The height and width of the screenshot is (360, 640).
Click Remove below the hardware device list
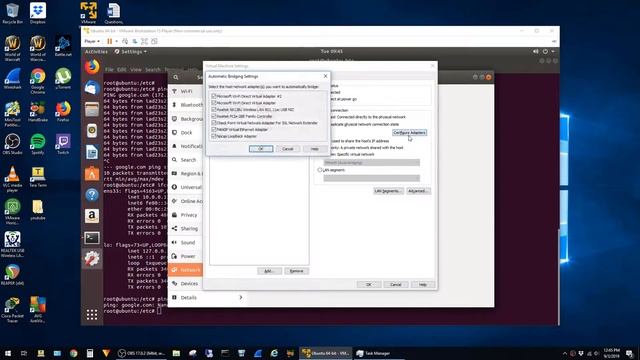tap(296, 271)
